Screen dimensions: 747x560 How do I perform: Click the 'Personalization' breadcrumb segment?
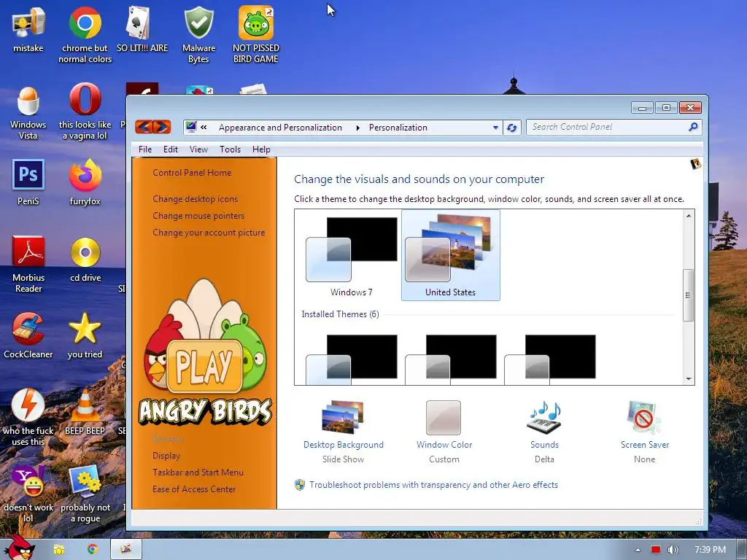[398, 128]
